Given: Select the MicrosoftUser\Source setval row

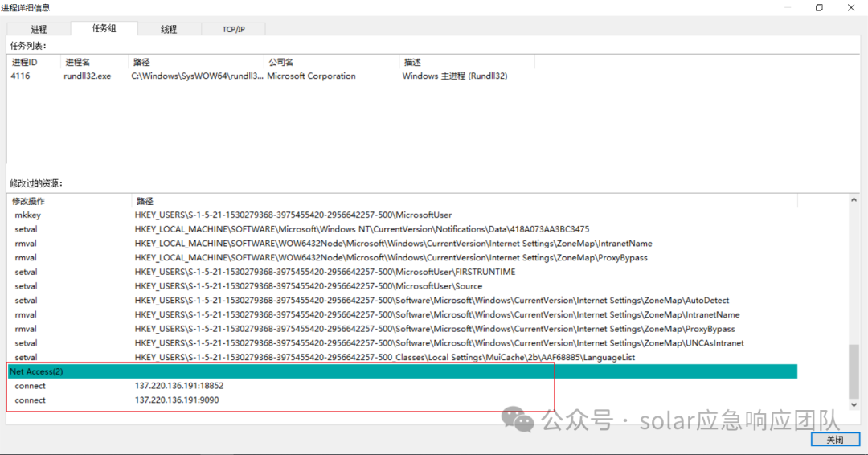Looking at the screenshot, I should point(403,286).
